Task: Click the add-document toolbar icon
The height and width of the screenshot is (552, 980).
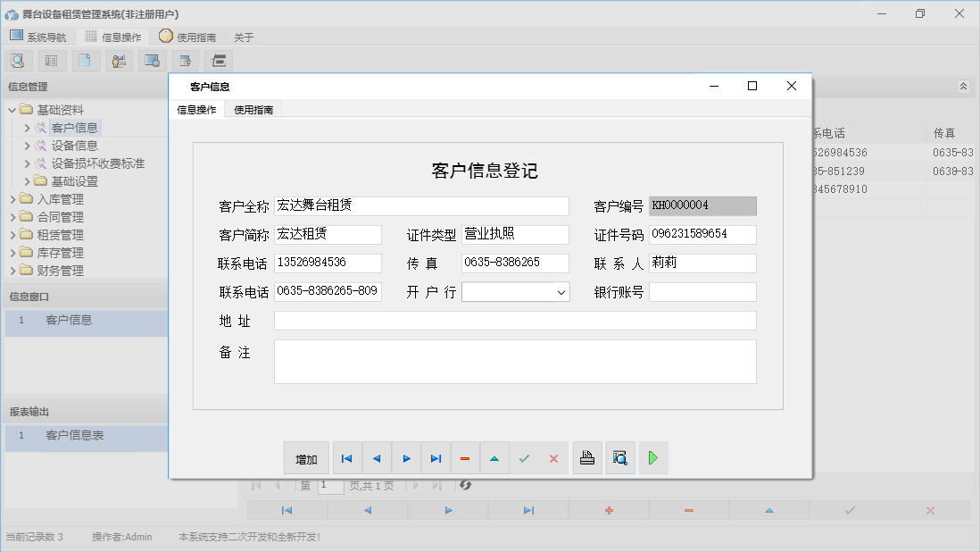Action: (x=185, y=60)
